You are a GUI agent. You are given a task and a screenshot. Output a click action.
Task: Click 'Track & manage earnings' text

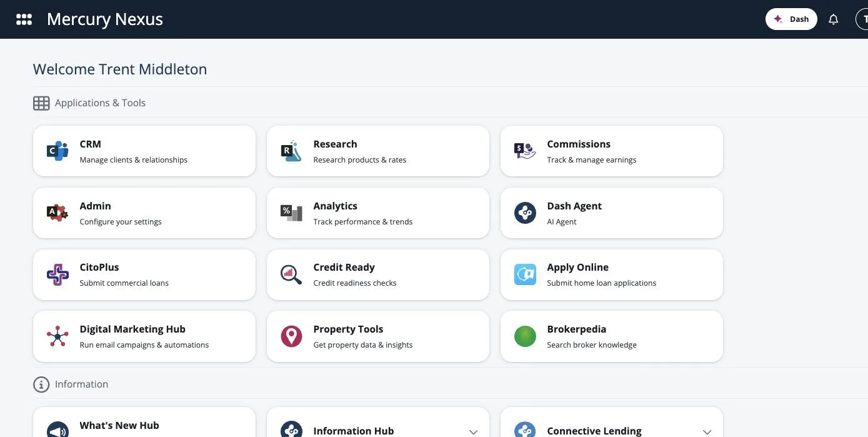tap(591, 160)
